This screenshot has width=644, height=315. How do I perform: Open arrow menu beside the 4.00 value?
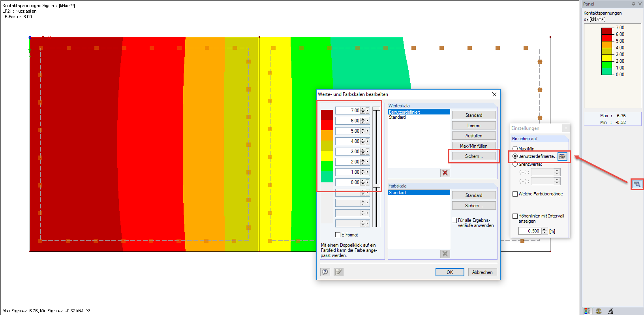click(368, 141)
